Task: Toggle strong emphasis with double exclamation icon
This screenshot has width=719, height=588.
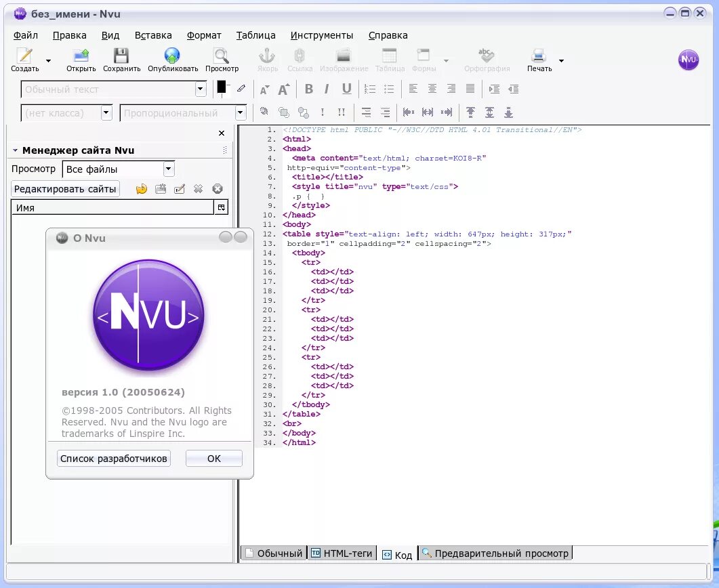Action: point(341,112)
